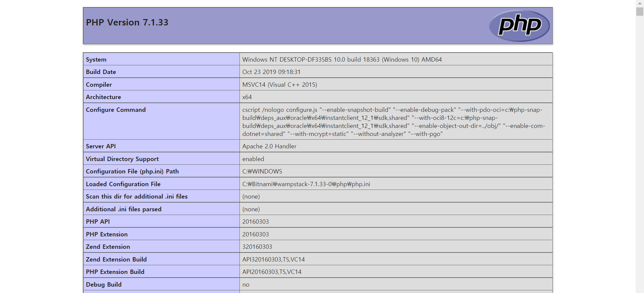This screenshot has width=644, height=293.
Task: Click the 'Build Date' label
Action: [101, 72]
